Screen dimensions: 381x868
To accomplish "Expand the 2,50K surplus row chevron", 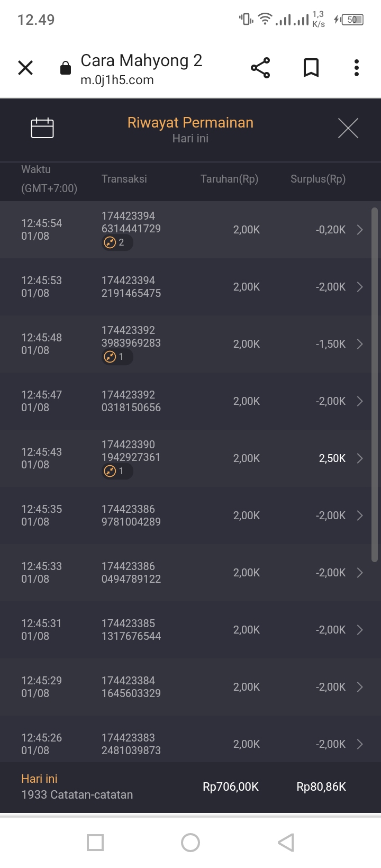I will tap(360, 458).
